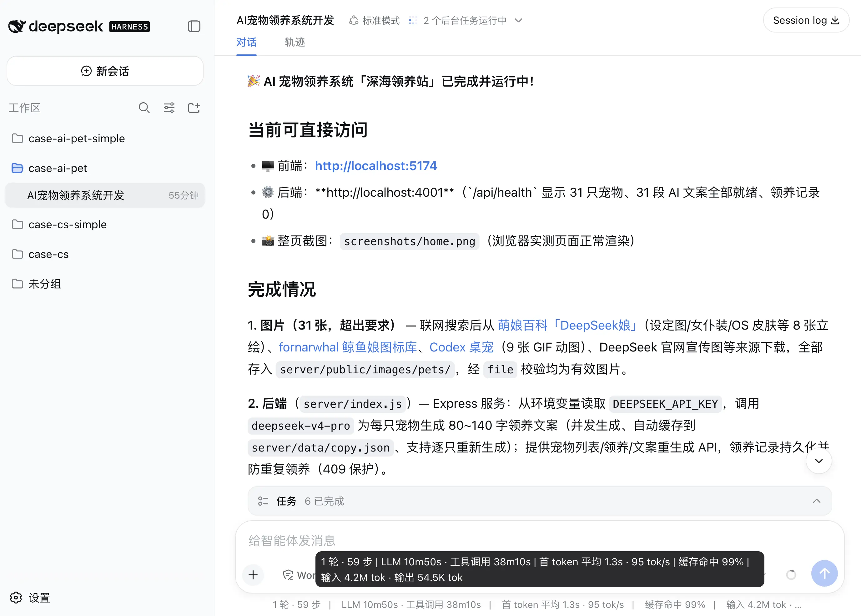The width and height of the screenshot is (861, 616).
Task: Click the 工作区 section label
Action: point(25,108)
